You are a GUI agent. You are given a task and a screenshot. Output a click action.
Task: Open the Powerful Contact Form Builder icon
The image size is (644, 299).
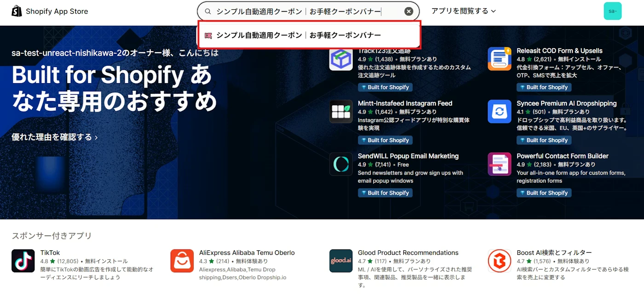500,164
